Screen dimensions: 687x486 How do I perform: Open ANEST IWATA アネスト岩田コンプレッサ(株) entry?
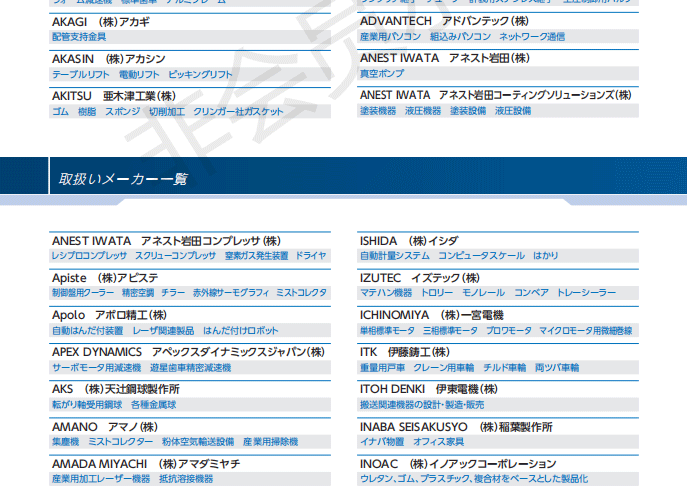pyautogui.click(x=166, y=241)
